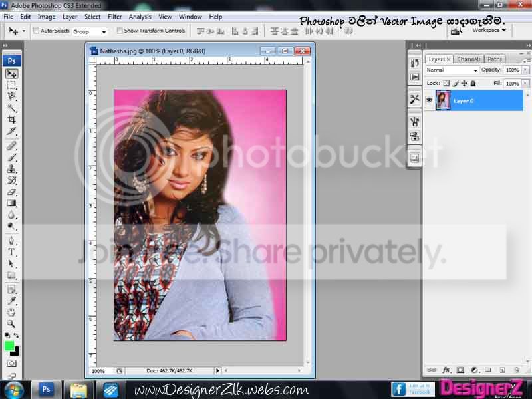Select the Crop tool
532x399 pixels.
11,120
